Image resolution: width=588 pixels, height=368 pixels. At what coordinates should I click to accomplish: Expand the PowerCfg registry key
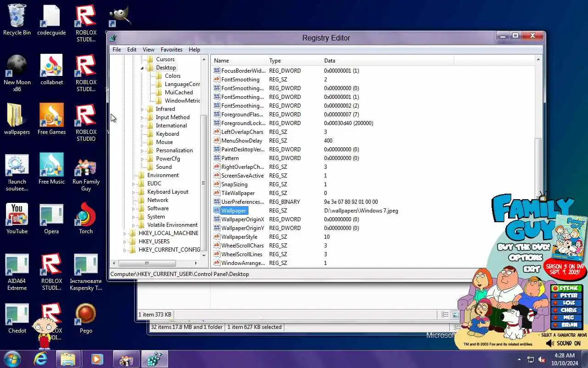[142, 159]
